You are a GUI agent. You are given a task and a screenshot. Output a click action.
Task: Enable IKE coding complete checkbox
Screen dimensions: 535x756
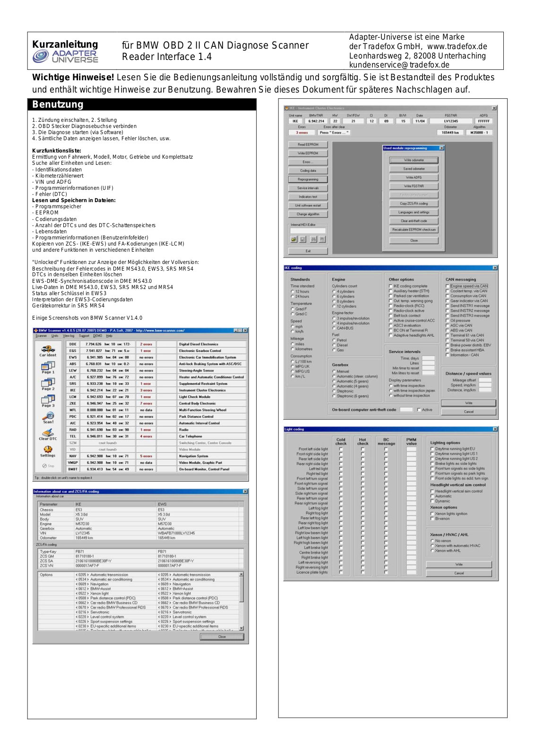pyautogui.click(x=408, y=286)
